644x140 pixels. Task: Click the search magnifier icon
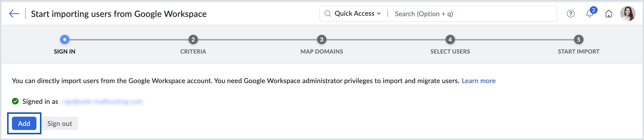pos(327,14)
